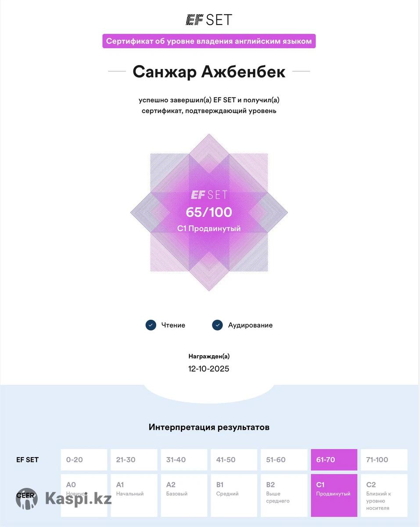The image size is (420, 527).
Task: Click the B1 Средний level cell
Action: pos(234,495)
